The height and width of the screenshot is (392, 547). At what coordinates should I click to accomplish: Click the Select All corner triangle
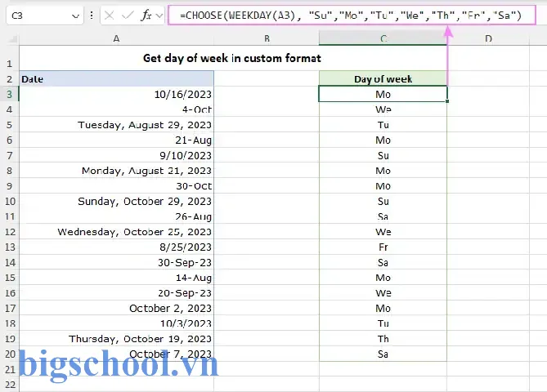click(x=12, y=38)
